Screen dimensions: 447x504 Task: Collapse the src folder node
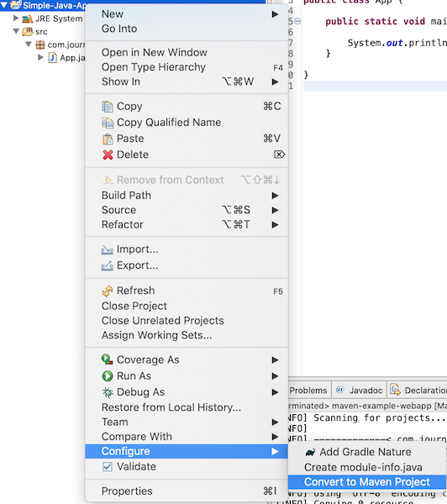[x=16, y=31]
